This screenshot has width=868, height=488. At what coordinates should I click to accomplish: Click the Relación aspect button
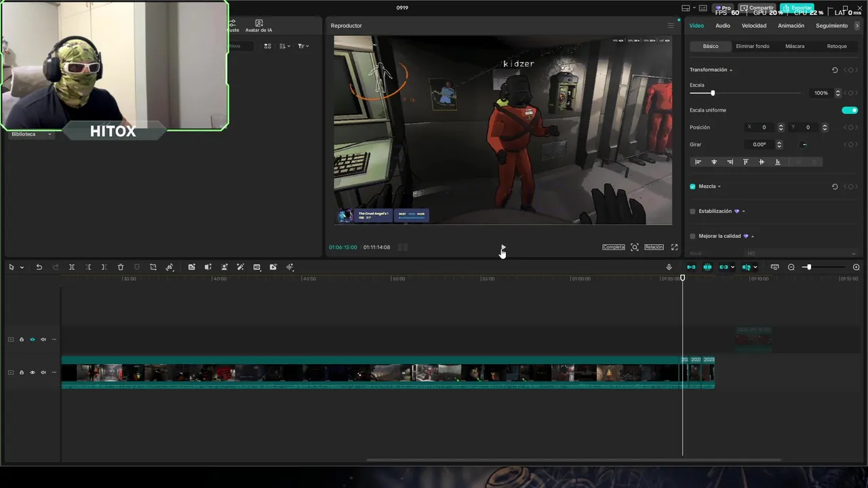pos(654,247)
